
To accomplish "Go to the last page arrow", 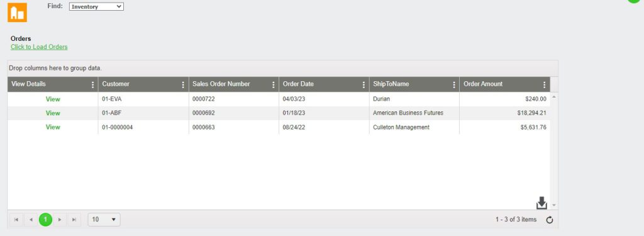I will (x=74, y=220).
